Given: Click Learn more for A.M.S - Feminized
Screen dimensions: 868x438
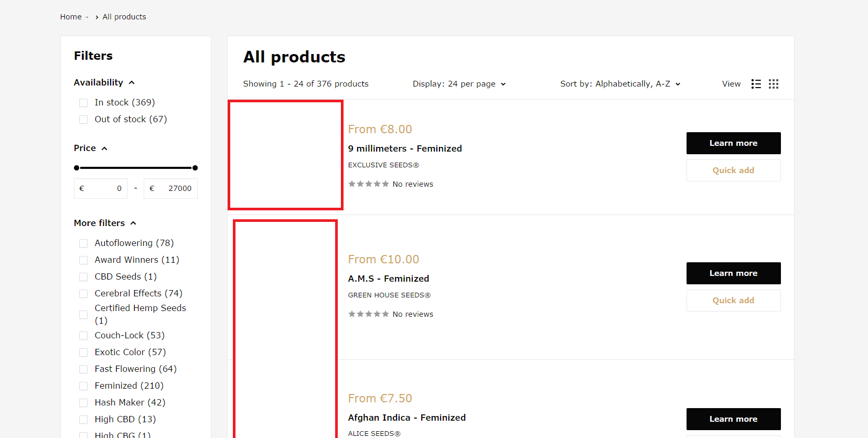Looking at the screenshot, I should pyautogui.click(x=733, y=273).
